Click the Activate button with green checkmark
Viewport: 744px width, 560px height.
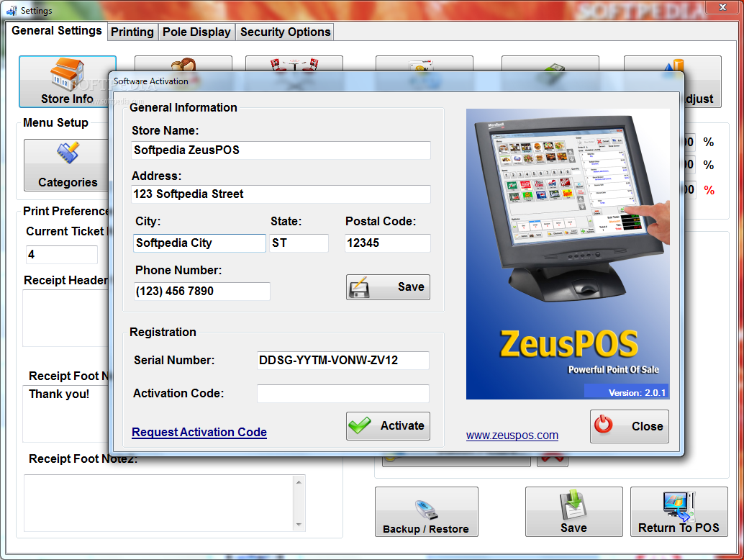pyautogui.click(x=388, y=425)
